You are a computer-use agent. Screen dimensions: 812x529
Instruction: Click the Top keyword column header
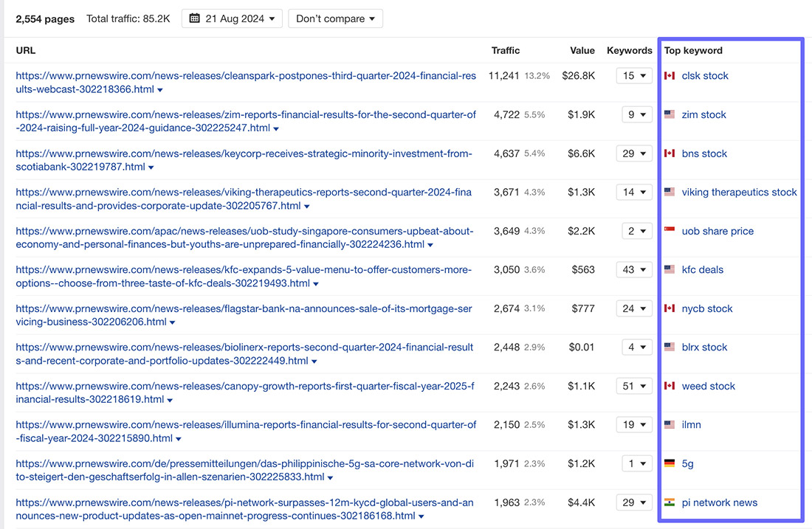(693, 50)
